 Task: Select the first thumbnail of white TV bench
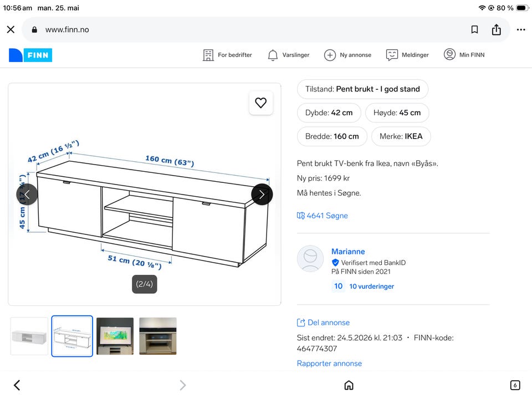29,336
